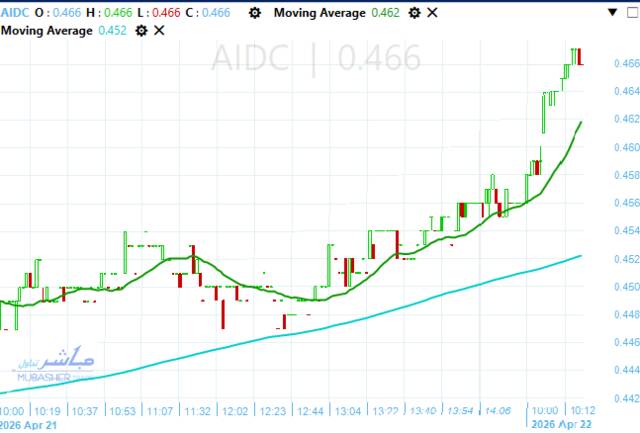Click the 13:04 marker on time axis

point(347,411)
